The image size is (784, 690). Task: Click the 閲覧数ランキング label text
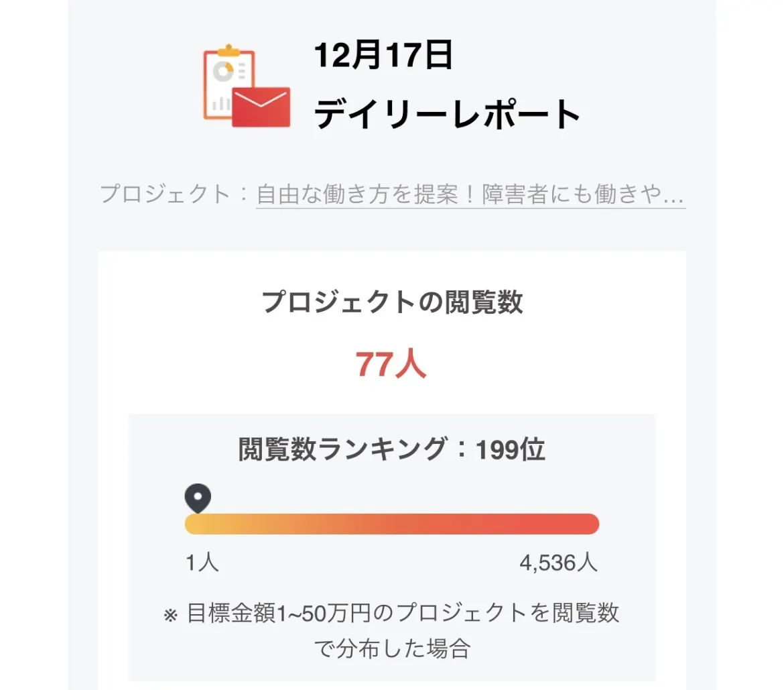(342, 450)
